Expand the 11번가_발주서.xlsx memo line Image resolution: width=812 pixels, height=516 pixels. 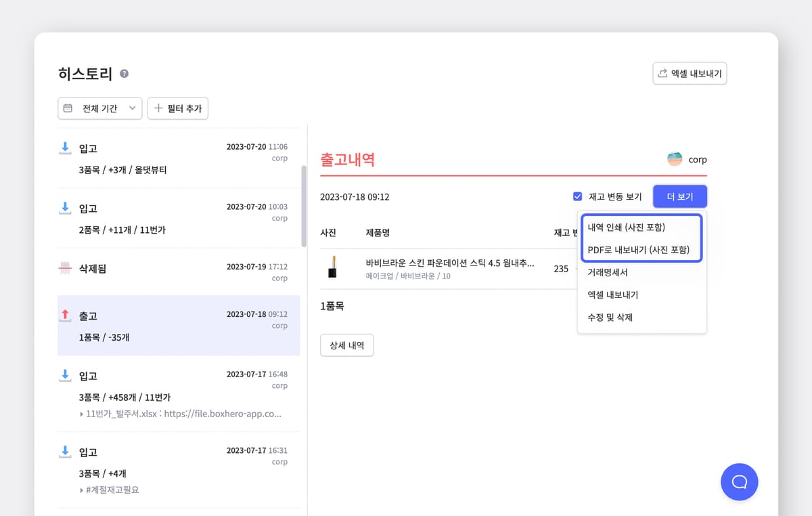[x=82, y=413]
